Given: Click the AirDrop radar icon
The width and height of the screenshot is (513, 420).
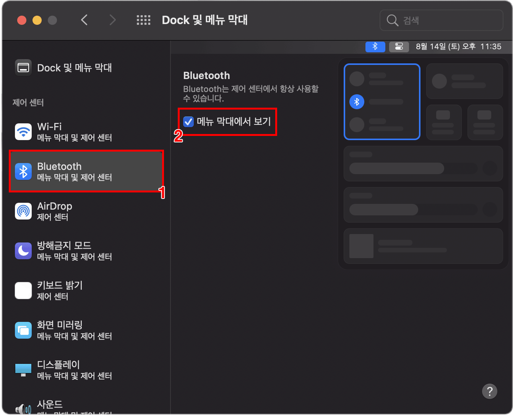Looking at the screenshot, I should pyautogui.click(x=23, y=211).
